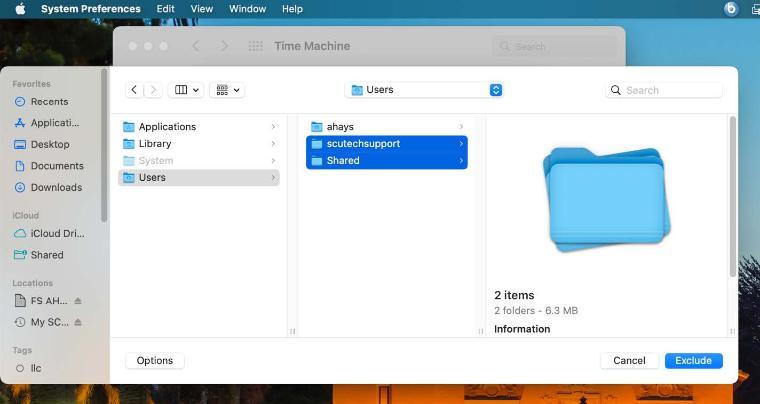Select the Library folder in the first column
The width and height of the screenshot is (760, 404).
pyautogui.click(x=199, y=144)
